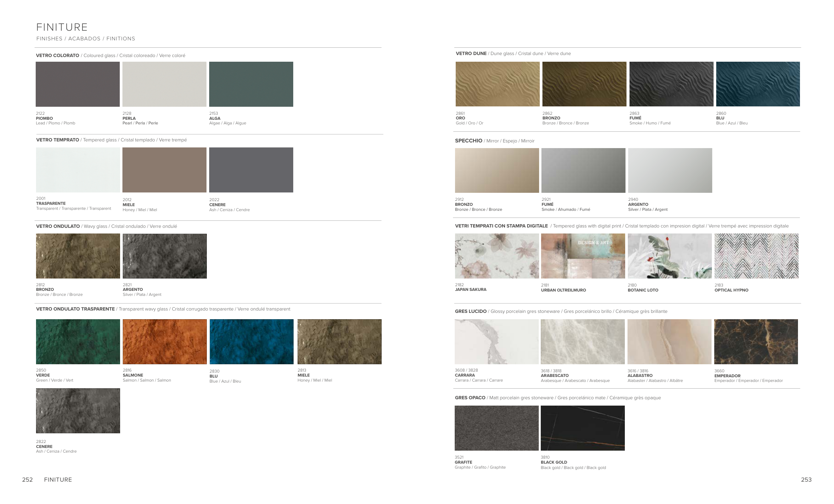Click the 2822 Cenere wavy glass sample
The image size is (834, 504).
78,411
